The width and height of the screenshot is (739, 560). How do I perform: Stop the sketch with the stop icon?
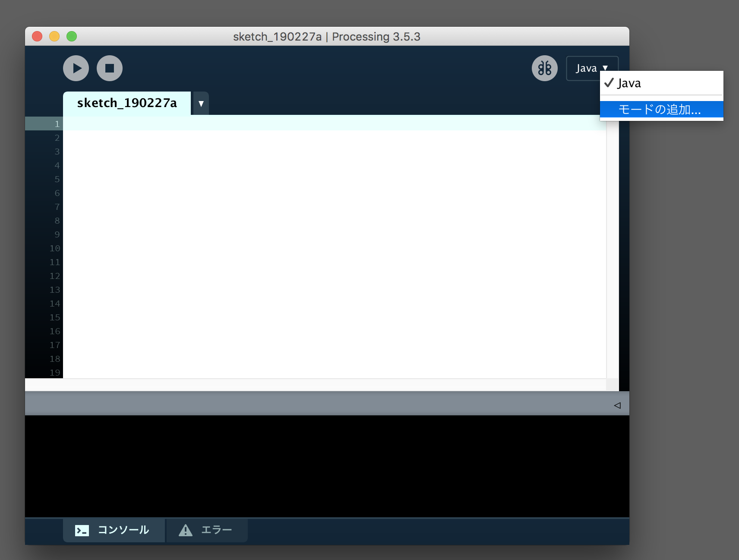point(109,68)
